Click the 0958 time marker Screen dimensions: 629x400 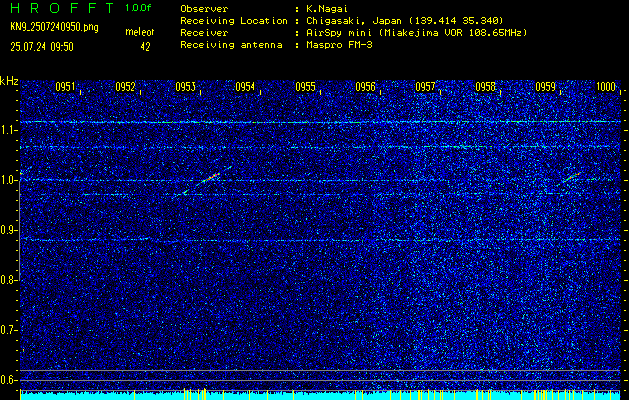click(485, 87)
